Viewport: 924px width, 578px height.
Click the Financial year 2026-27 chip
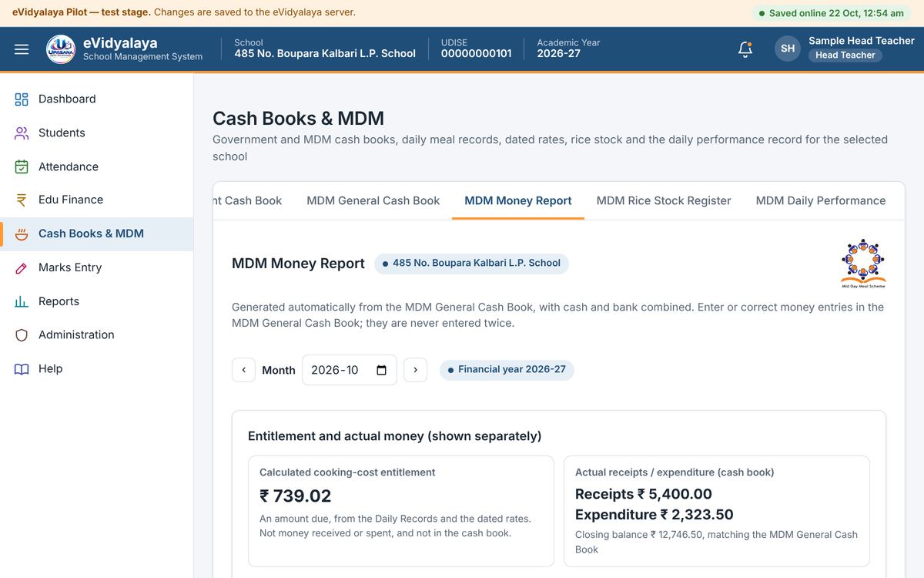click(507, 370)
